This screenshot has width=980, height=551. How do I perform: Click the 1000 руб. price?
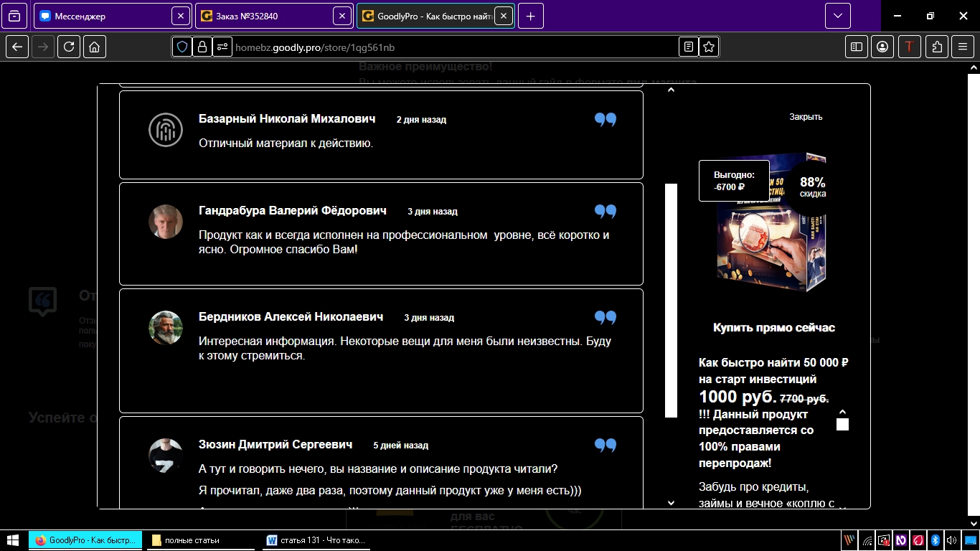coord(738,397)
